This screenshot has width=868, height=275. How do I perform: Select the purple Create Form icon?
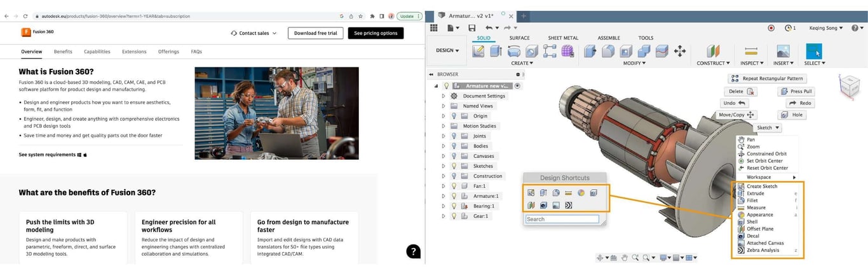coord(567,52)
